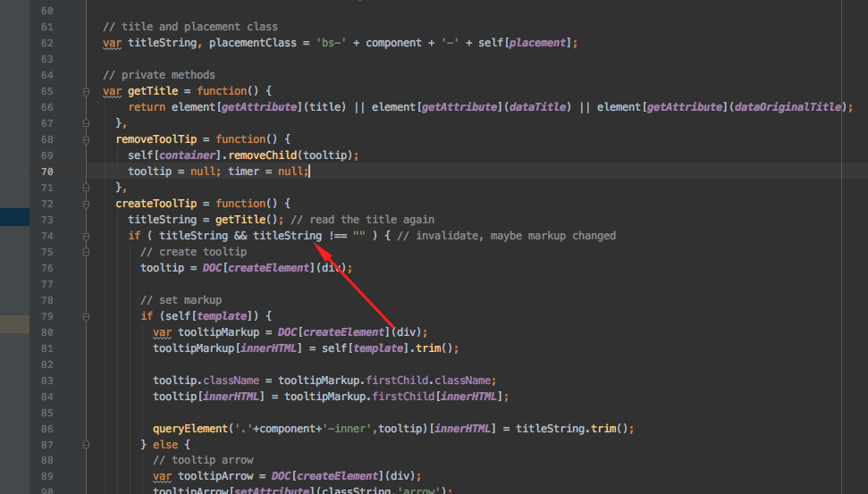
Task: Click the 'removeChild' method call
Action: pos(263,155)
